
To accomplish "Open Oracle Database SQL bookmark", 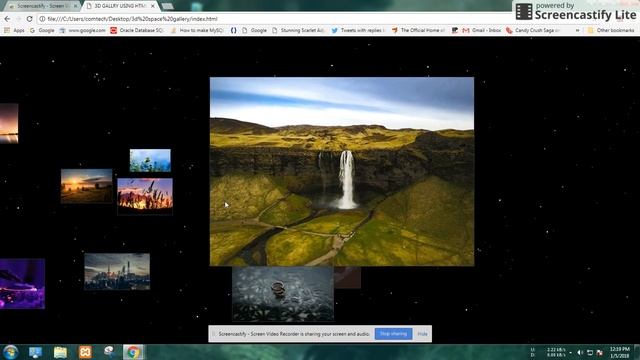I will [x=137, y=31].
